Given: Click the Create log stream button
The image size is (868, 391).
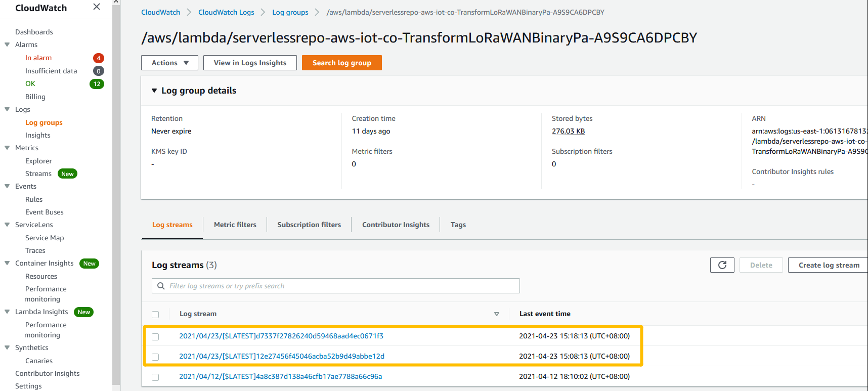Looking at the screenshot, I should [829, 265].
